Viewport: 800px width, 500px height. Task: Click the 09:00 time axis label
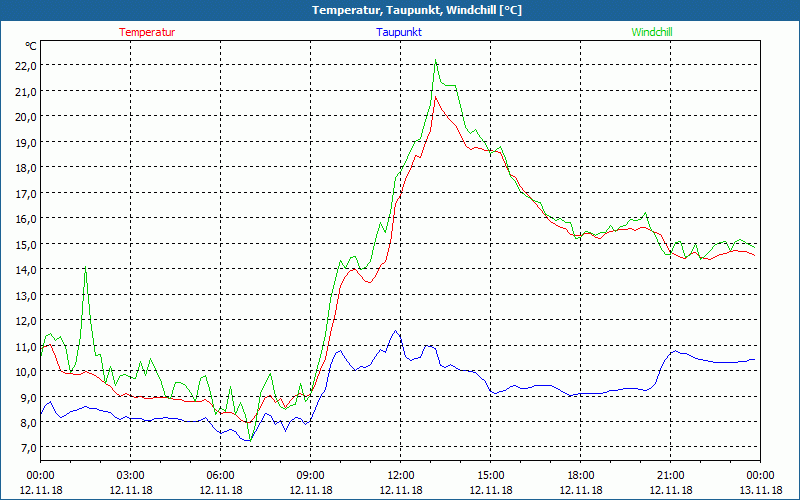coord(311,476)
